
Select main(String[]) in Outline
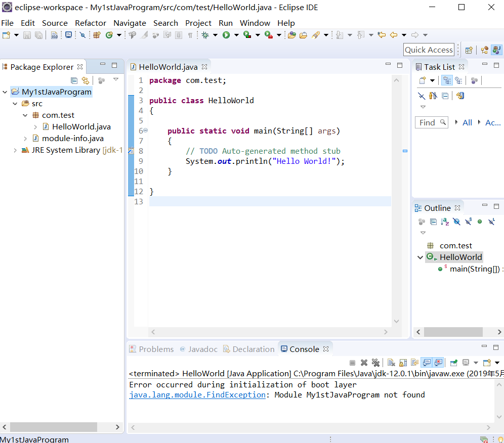click(475, 269)
